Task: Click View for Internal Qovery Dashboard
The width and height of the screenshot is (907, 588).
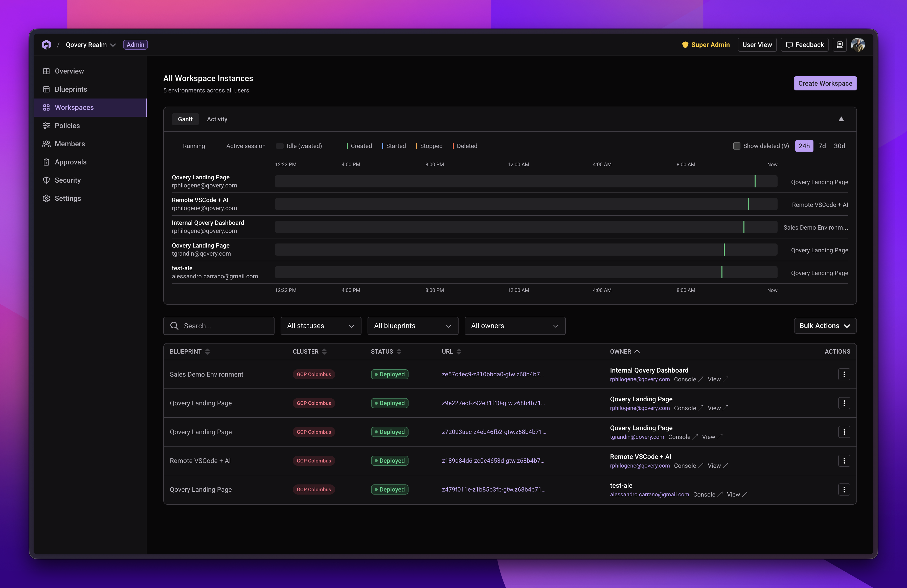Action: pos(718,379)
